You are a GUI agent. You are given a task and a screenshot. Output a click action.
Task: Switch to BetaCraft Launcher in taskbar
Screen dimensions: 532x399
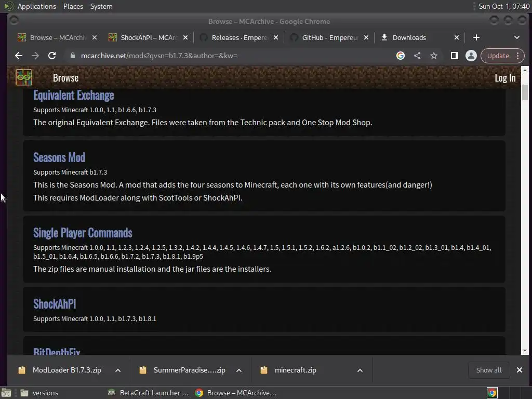point(148,393)
